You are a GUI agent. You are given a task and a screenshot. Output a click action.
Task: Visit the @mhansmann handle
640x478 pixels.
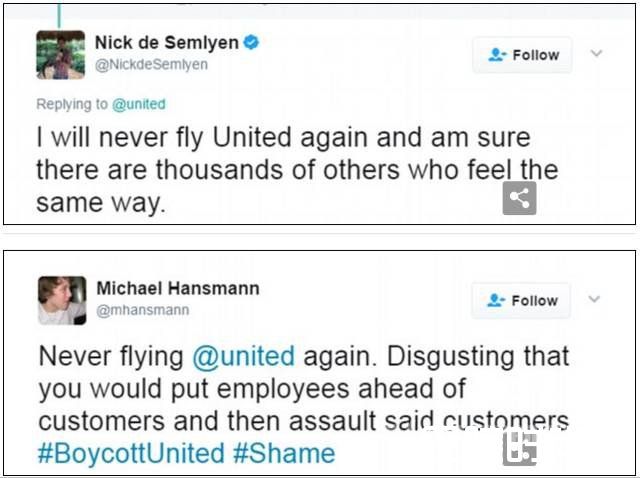click(x=142, y=310)
